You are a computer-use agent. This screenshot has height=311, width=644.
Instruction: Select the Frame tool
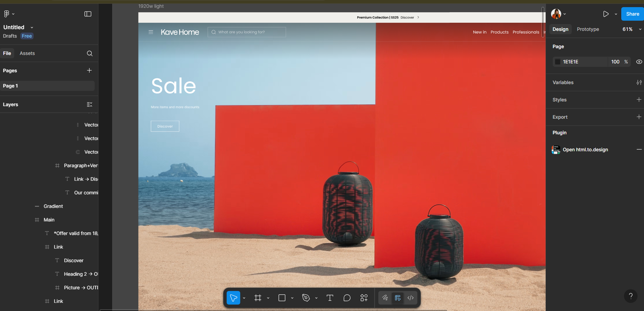(258, 298)
